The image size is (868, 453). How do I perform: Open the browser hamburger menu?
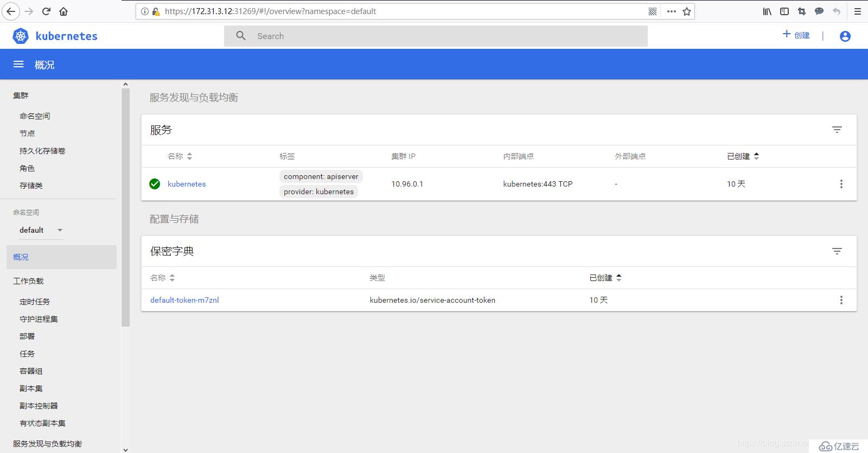click(x=858, y=11)
